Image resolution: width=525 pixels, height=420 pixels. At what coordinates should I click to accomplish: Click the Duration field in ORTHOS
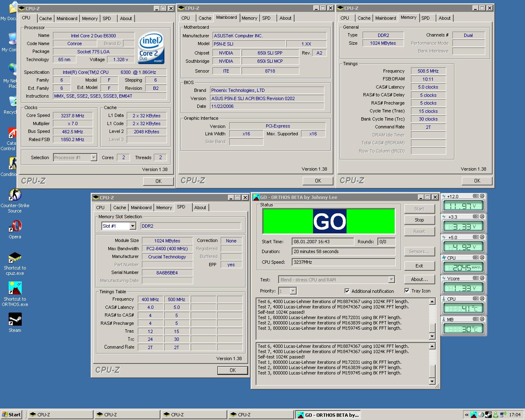tap(344, 251)
